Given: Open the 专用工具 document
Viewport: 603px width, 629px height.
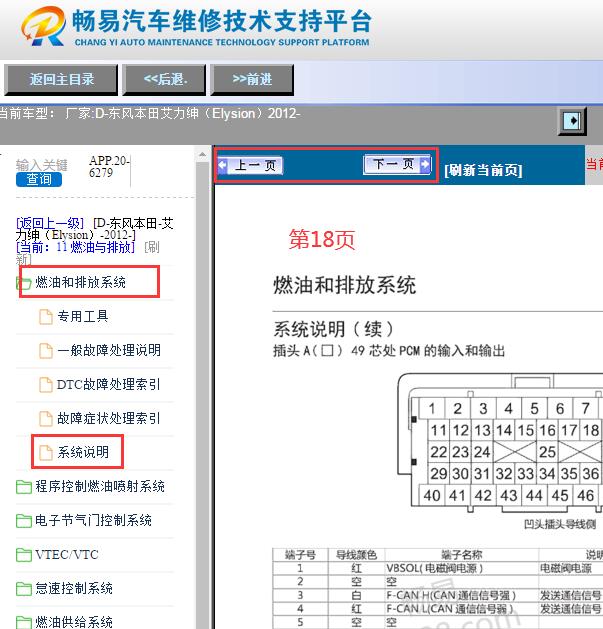Looking at the screenshot, I should (x=83, y=316).
